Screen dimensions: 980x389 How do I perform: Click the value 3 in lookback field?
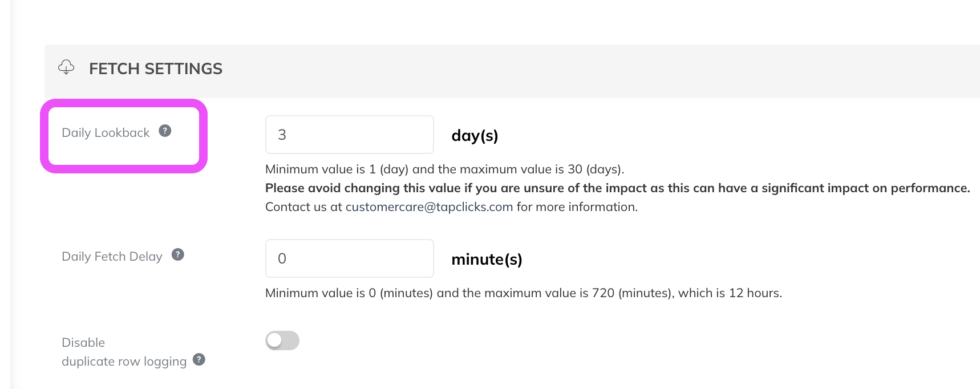pyautogui.click(x=282, y=135)
